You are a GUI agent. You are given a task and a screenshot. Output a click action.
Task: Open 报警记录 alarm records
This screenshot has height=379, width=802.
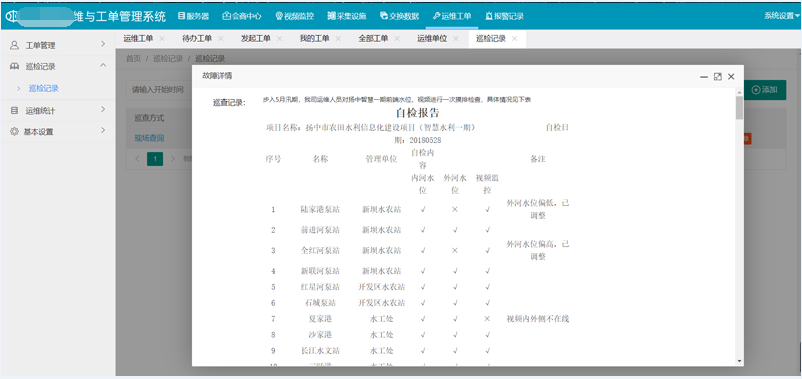click(505, 16)
